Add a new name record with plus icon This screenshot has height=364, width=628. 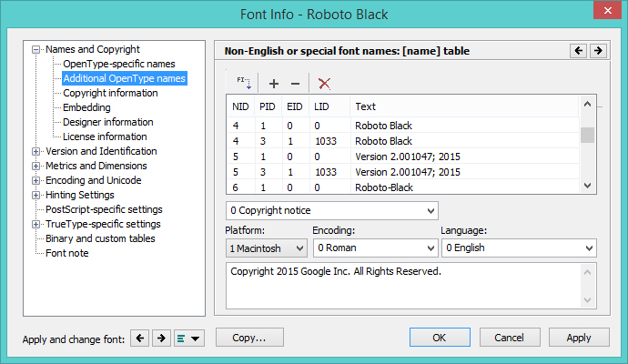[274, 83]
